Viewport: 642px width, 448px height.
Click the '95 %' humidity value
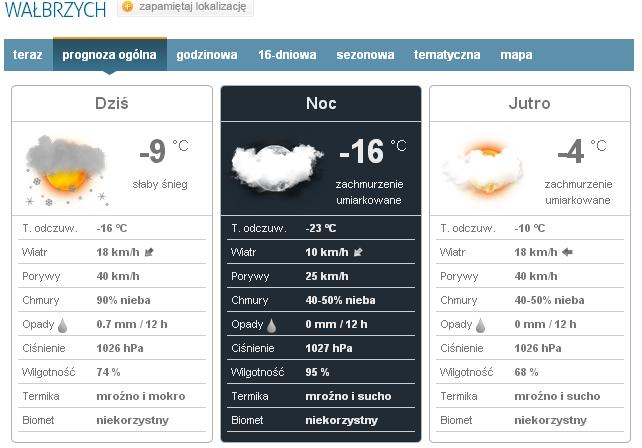tap(317, 372)
